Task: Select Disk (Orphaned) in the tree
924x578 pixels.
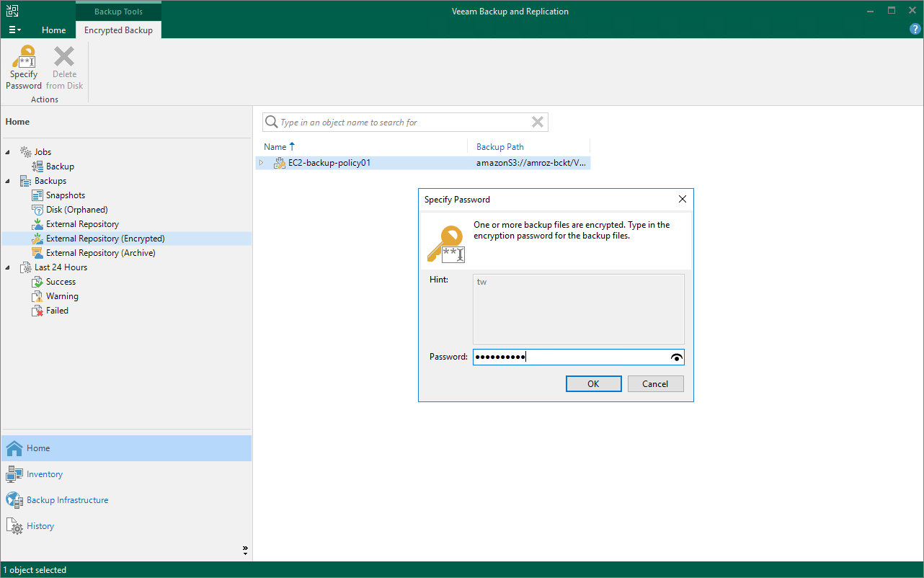Action: tap(76, 210)
